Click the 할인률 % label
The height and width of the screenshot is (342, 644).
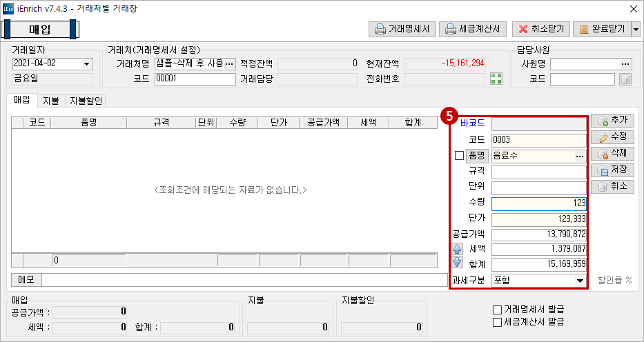coord(614,280)
